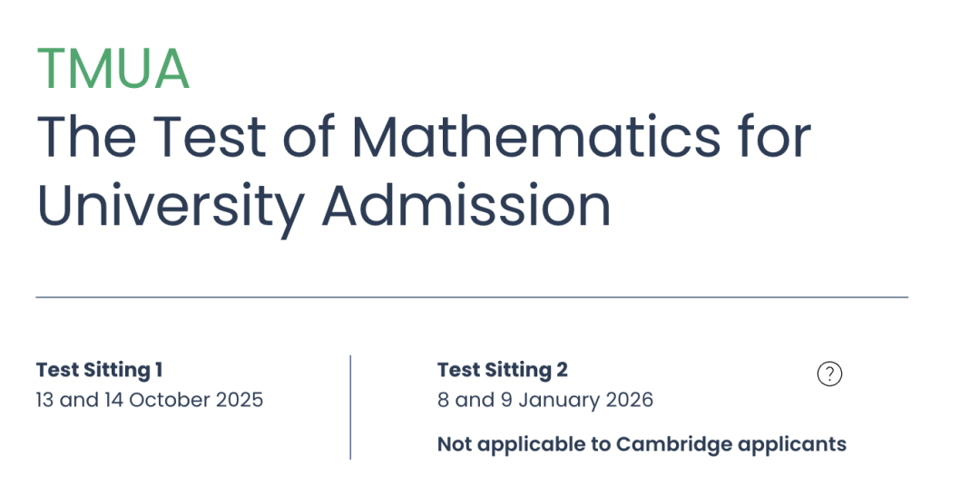Click "October 2025" in the first sitting date

pos(196,400)
